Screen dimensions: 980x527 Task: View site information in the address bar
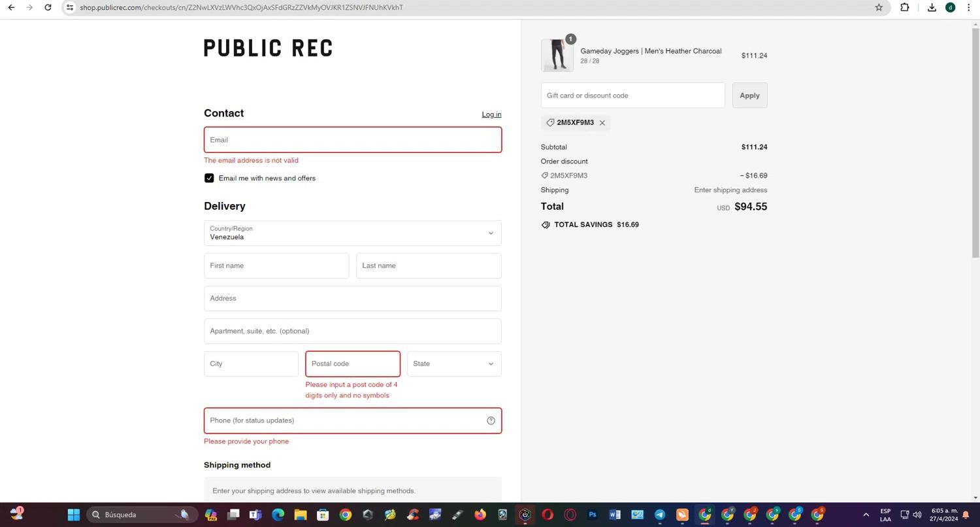pyautogui.click(x=70, y=7)
